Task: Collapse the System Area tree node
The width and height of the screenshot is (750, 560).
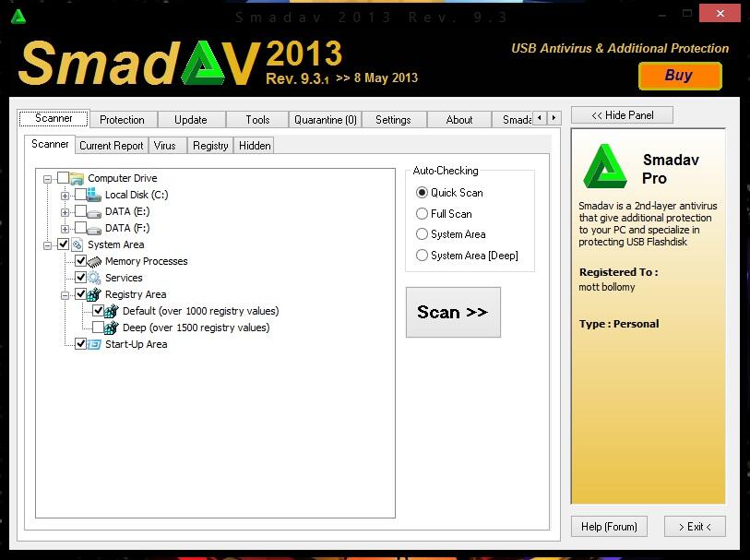Action: pyautogui.click(x=47, y=245)
